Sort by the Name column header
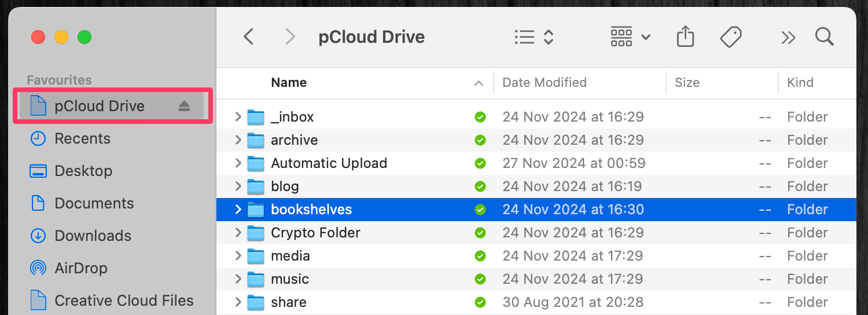 [289, 83]
